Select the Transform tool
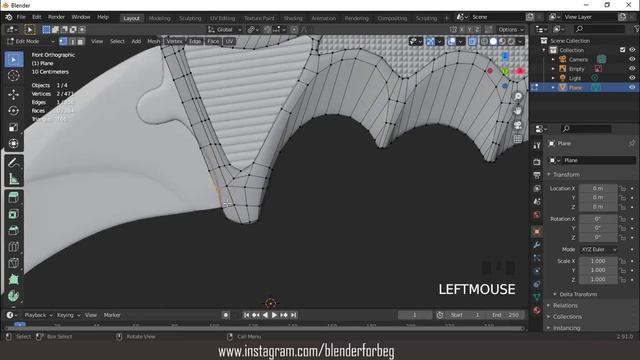 coord(13,143)
